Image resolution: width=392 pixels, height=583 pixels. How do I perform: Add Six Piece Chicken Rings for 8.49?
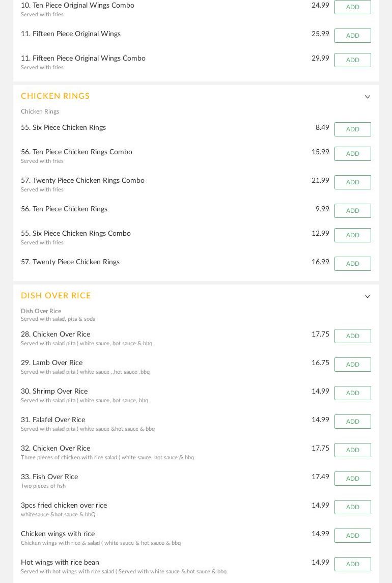352,129
